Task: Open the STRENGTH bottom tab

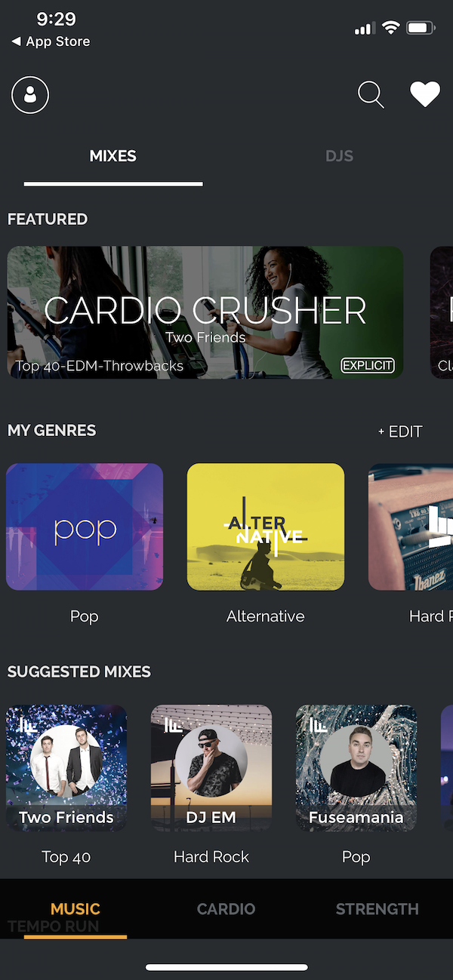Action: (377, 909)
